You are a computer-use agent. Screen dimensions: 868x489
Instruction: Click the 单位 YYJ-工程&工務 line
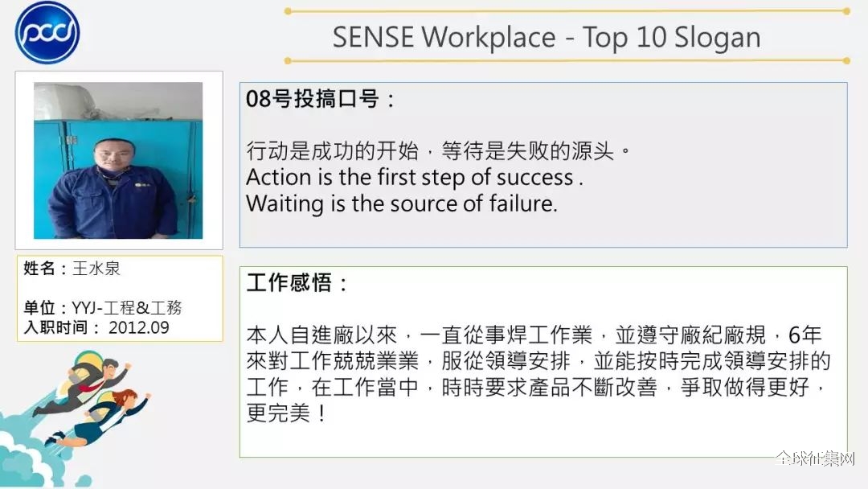(102, 307)
